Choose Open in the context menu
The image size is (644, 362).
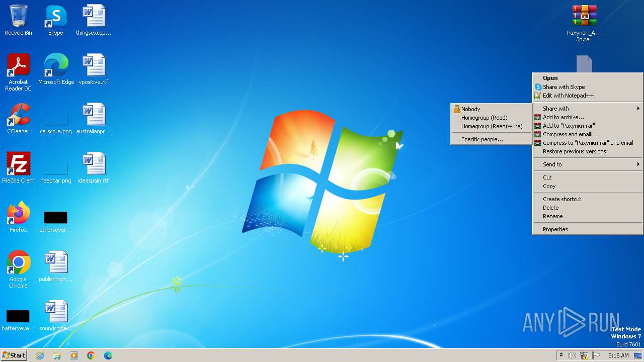pyautogui.click(x=588, y=78)
